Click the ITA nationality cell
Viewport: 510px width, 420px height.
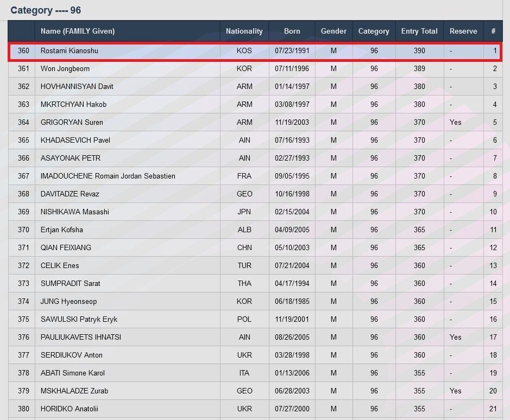coord(244,373)
